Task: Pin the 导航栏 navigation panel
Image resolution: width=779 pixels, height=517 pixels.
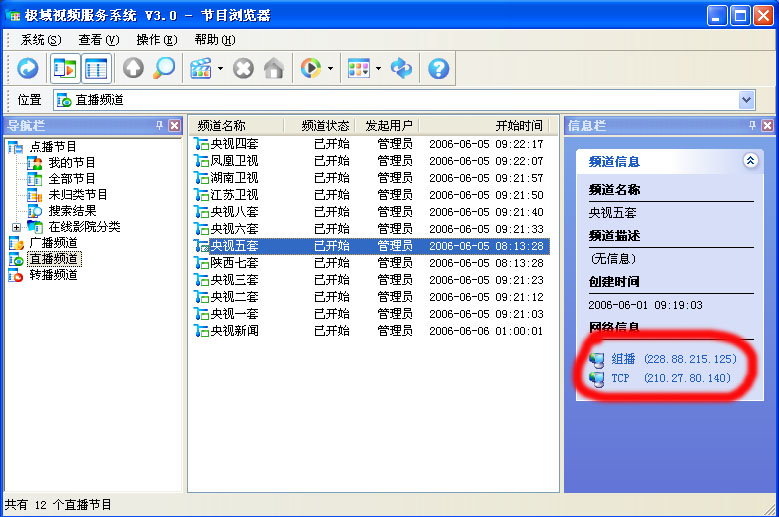Action: point(159,125)
